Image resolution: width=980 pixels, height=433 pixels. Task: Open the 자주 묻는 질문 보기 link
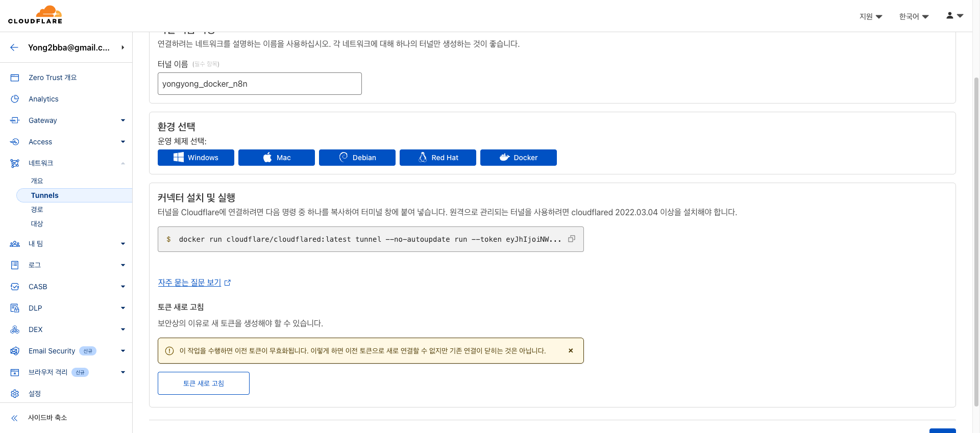pyautogui.click(x=189, y=282)
